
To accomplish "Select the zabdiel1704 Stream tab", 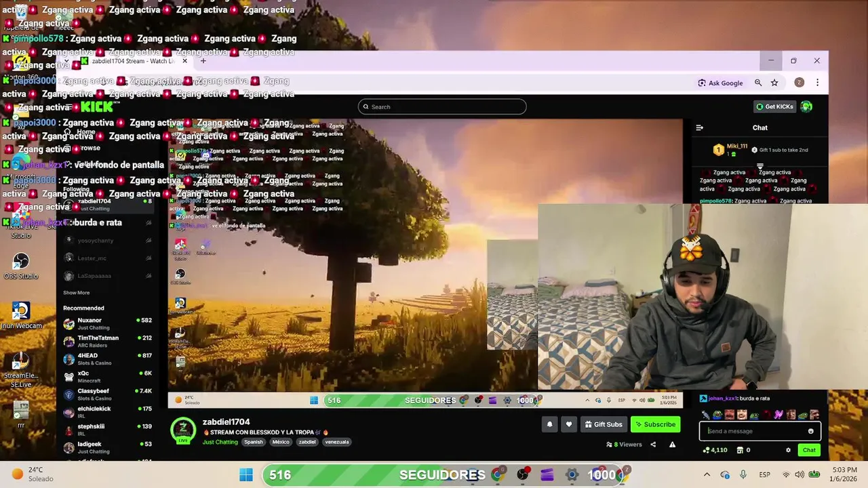I will (134, 61).
